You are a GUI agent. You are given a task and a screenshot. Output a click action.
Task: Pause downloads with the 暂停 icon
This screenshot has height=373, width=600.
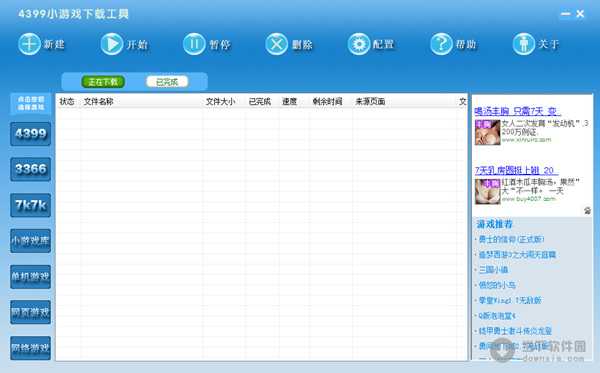(x=194, y=44)
